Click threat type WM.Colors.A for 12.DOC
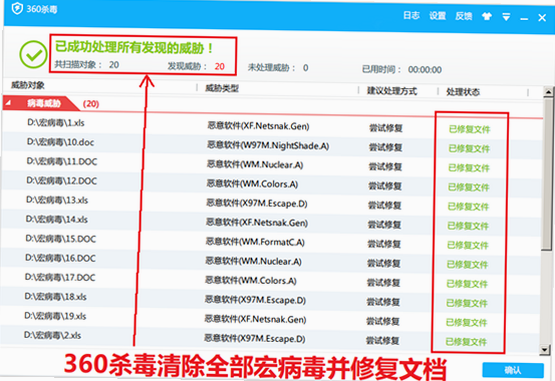555x381 pixels. pos(252,184)
